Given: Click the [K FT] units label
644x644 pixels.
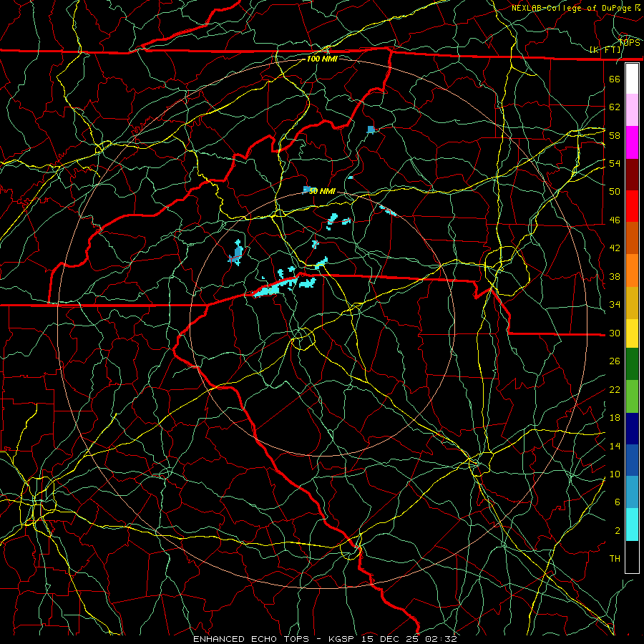Looking at the screenshot, I should (605, 50).
